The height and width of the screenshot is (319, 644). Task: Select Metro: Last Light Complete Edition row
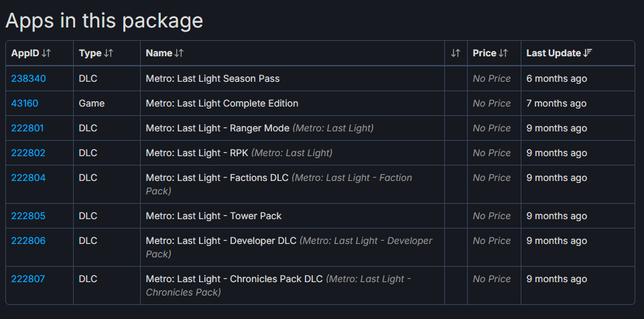coord(222,103)
